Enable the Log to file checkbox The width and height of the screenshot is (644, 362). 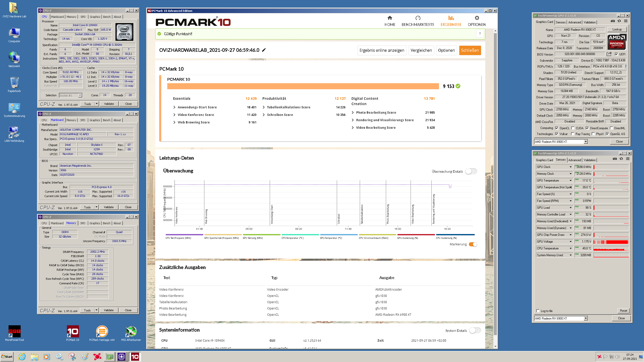pyautogui.click(x=538, y=311)
